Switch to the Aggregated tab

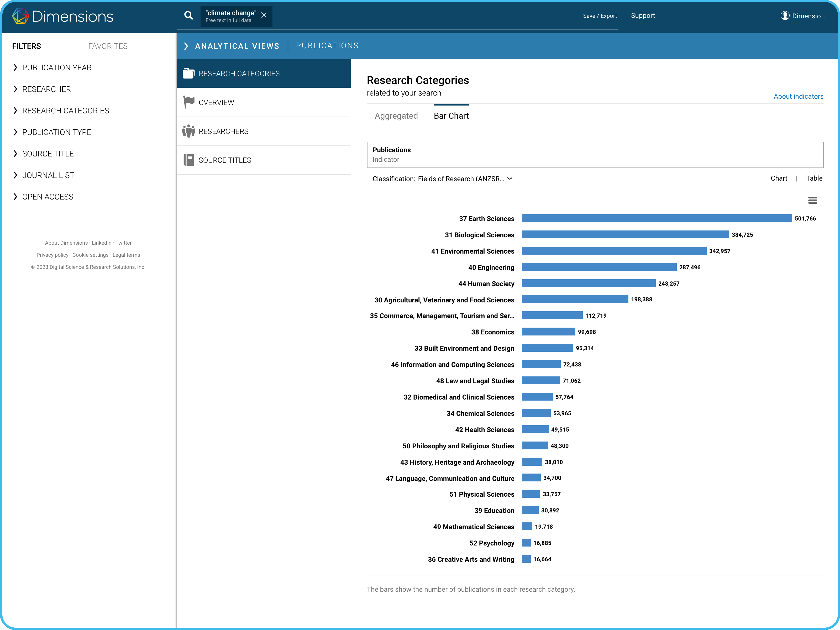pyautogui.click(x=396, y=116)
